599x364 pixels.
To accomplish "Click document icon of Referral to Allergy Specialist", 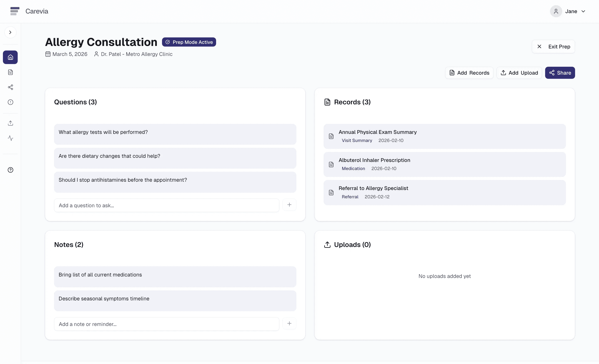I will pos(331,193).
